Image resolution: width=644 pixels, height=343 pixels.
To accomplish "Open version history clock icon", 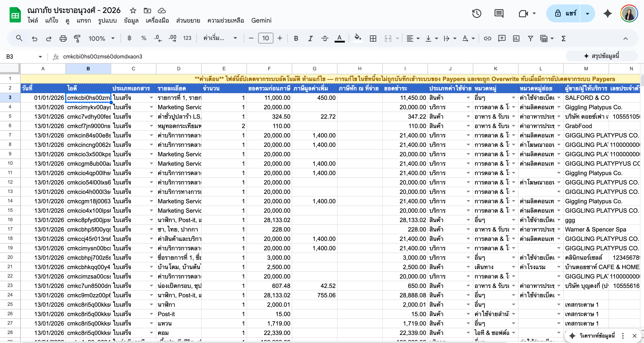I will click(x=476, y=13).
